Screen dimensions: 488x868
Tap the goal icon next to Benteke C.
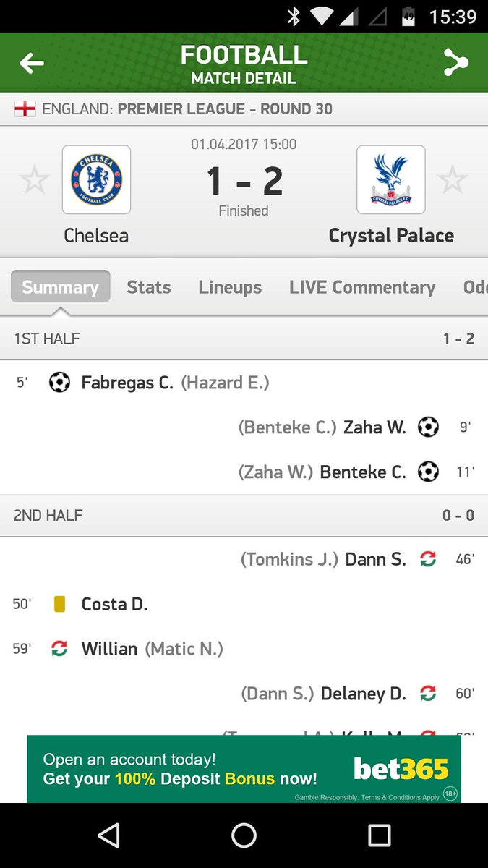[x=428, y=472]
